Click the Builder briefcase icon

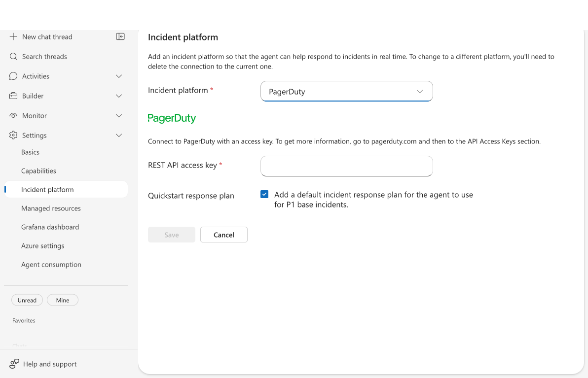tap(13, 96)
